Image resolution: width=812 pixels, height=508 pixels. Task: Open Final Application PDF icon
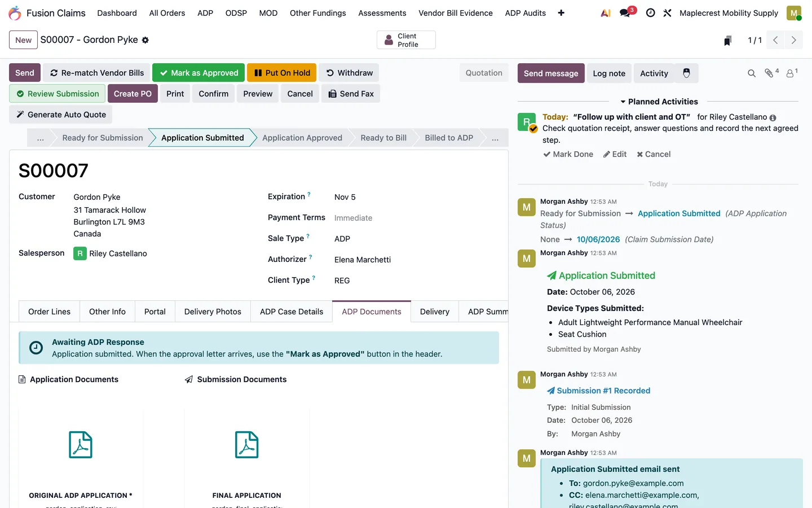click(247, 445)
